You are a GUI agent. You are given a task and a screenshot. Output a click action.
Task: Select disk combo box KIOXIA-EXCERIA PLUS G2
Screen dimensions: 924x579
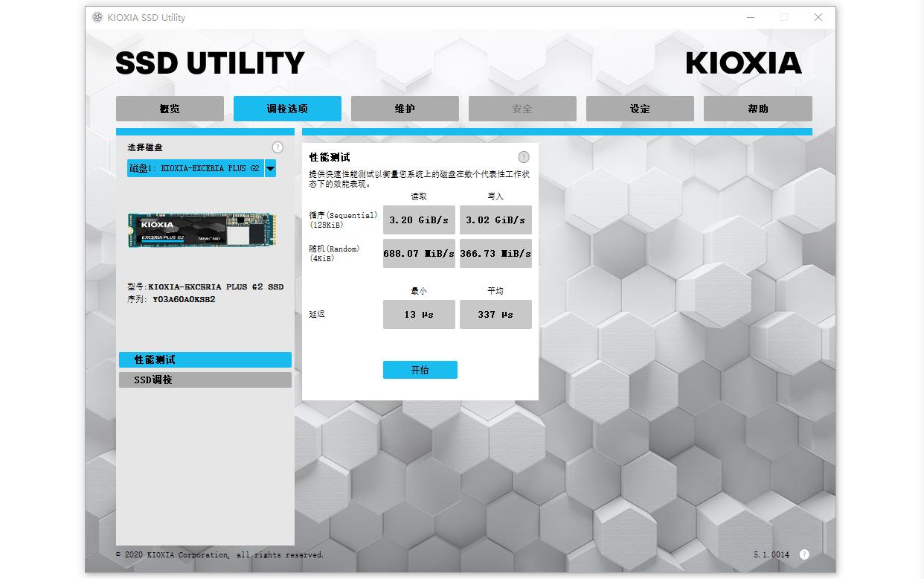click(202, 169)
